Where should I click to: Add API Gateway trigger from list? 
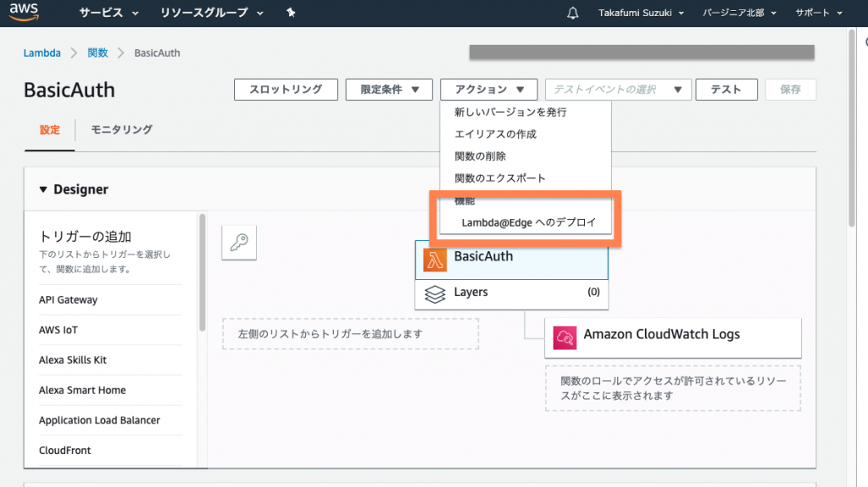(68, 299)
